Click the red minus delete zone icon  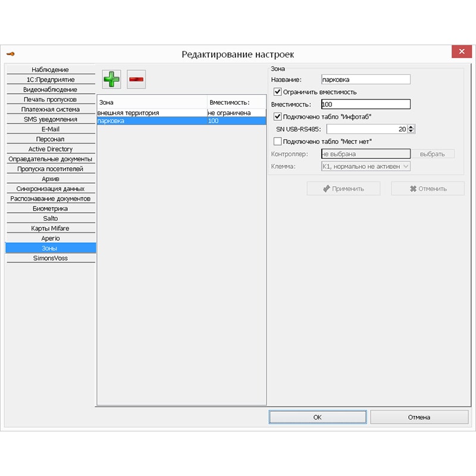[136, 79]
